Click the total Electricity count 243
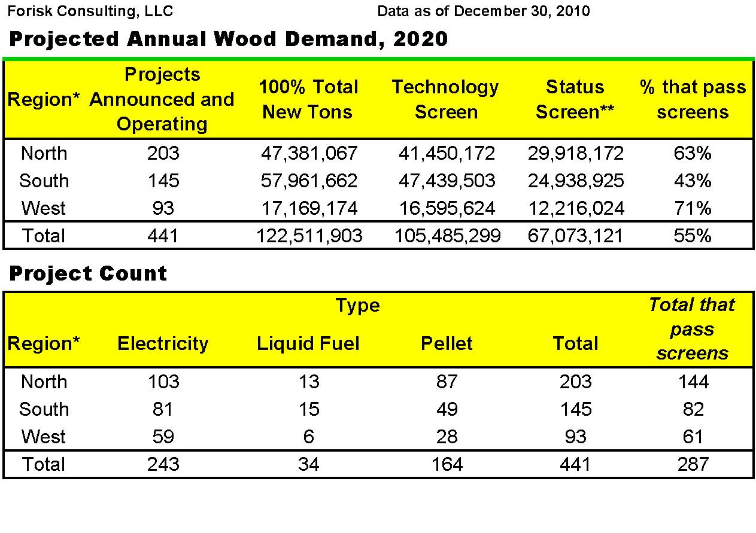The height and width of the screenshot is (533, 756). 163,465
